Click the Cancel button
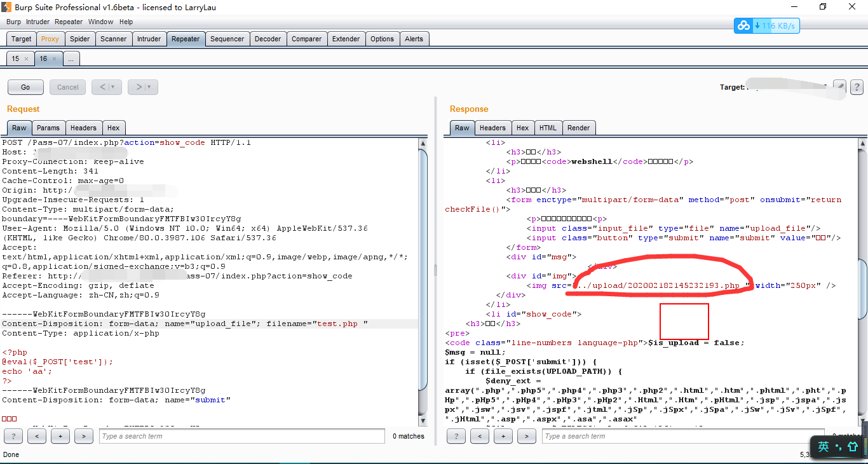This screenshot has height=464, width=868. pos(68,87)
